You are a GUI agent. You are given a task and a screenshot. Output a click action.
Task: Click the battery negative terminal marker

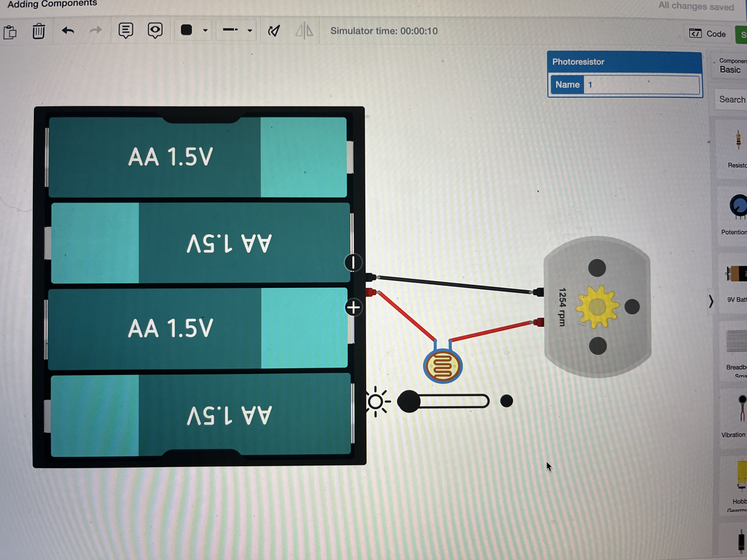click(353, 263)
